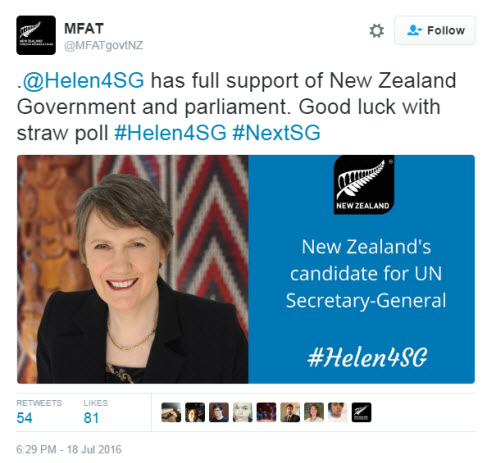Click the Follow button
Viewport: 500px width, 463px height.
[435, 30]
